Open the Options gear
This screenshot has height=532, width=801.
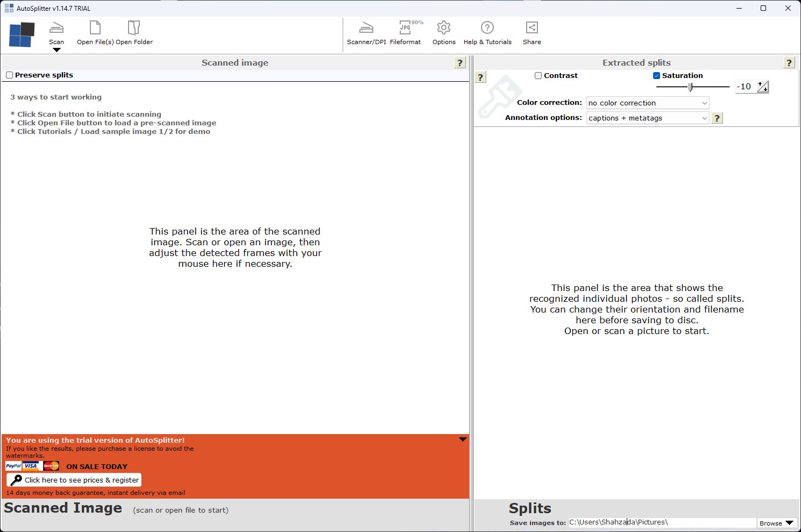444,33
